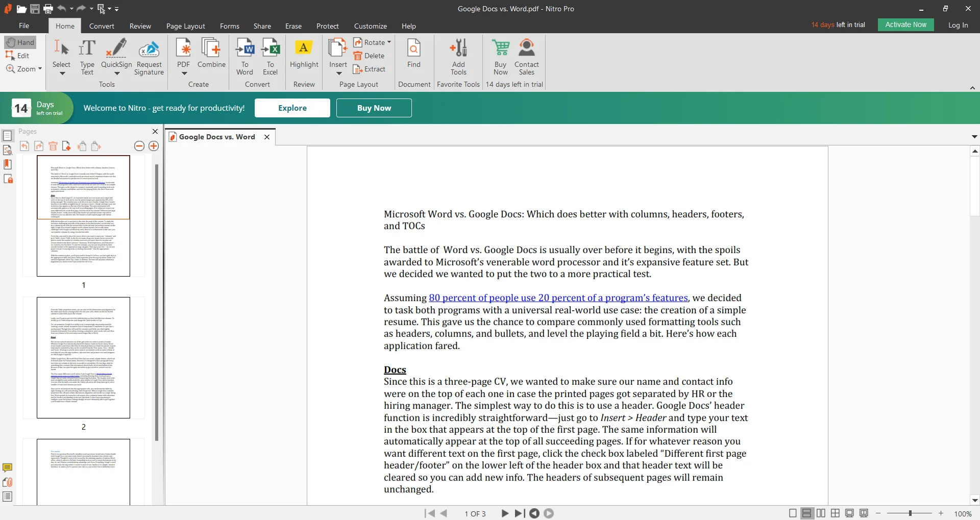The width and height of the screenshot is (980, 520).
Task: Collapse the ribbon with the chevron
Action: click(972, 88)
